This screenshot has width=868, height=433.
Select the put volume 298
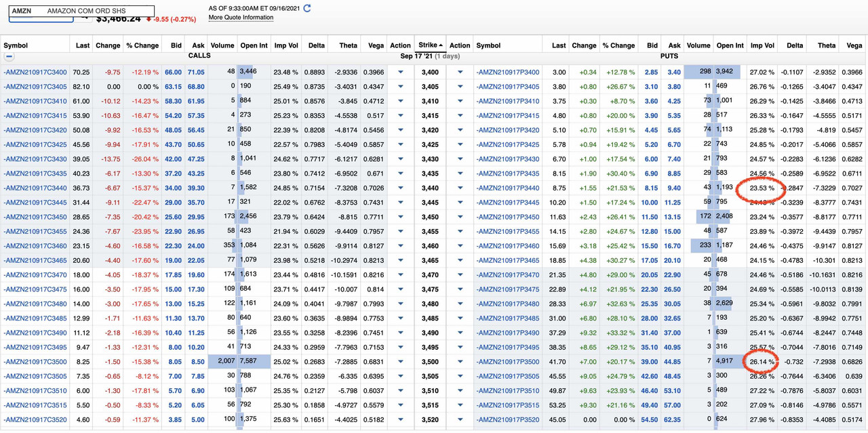(x=704, y=72)
